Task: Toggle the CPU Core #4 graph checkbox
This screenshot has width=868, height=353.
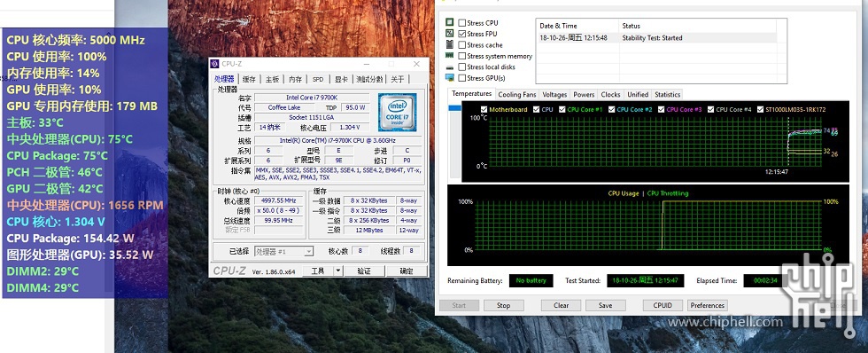Action: pyautogui.click(x=710, y=109)
